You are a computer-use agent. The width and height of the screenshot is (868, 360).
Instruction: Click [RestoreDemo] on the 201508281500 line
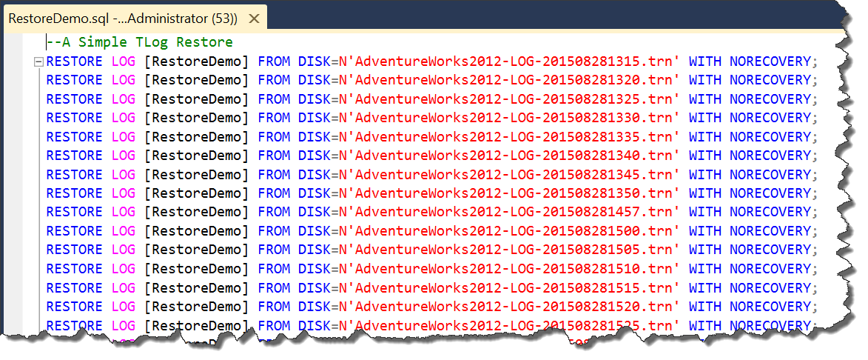(x=197, y=230)
